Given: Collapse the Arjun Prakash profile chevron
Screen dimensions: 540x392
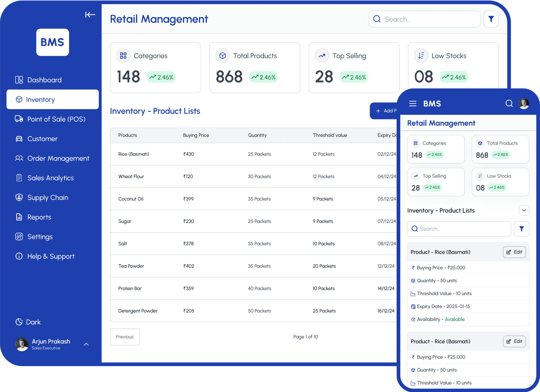Looking at the screenshot, I should point(86,344).
